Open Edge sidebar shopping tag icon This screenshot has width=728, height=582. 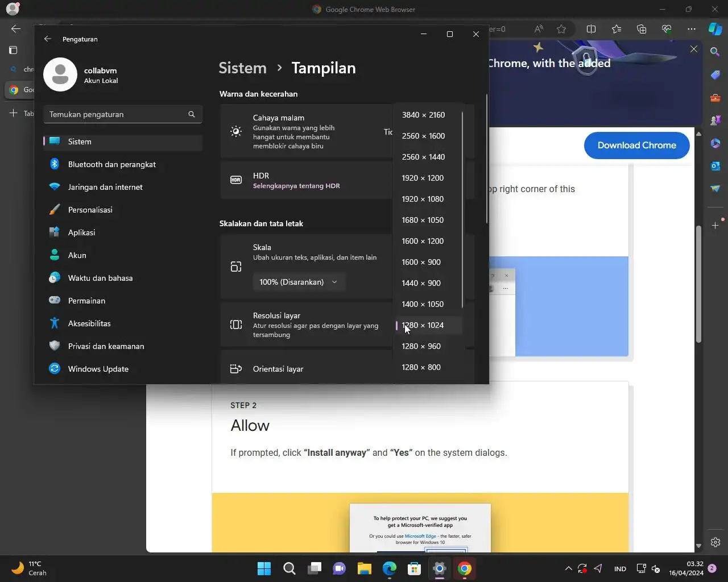tap(715, 75)
